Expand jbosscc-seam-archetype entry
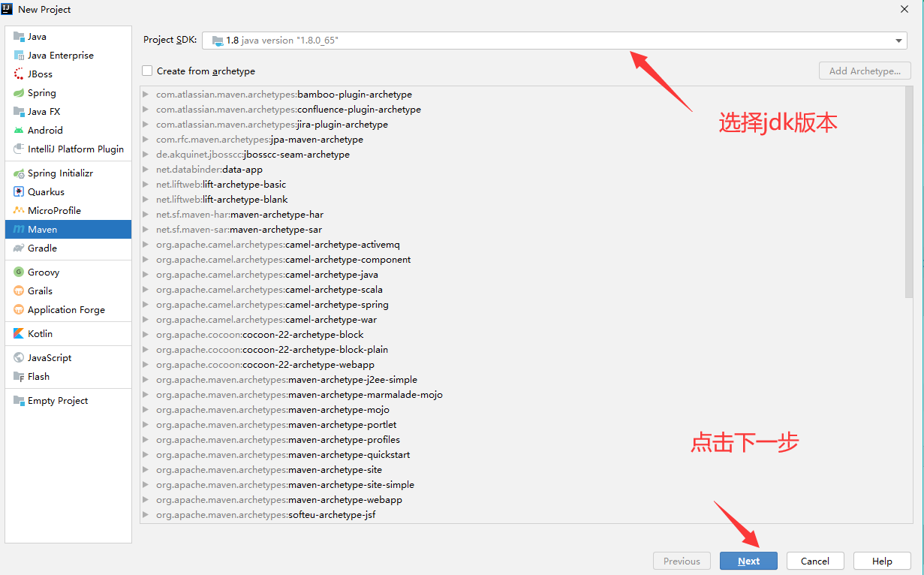The image size is (924, 575). point(146,155)
